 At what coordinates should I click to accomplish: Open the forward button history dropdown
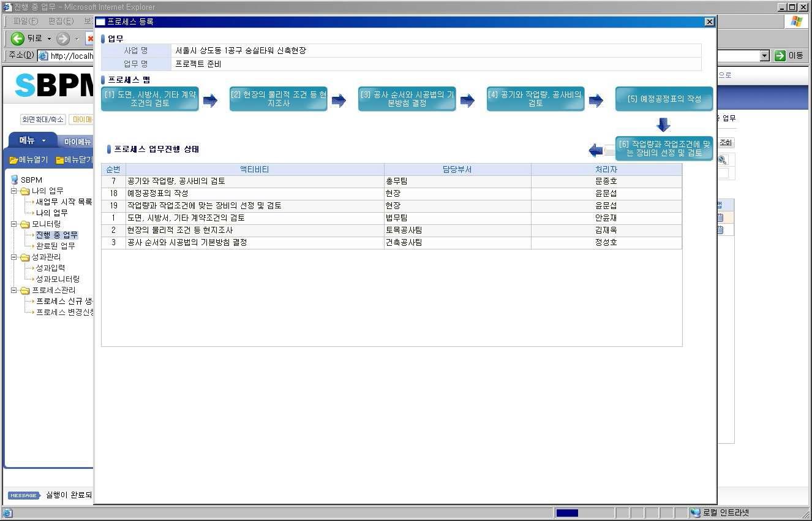[x=77, y=39]
